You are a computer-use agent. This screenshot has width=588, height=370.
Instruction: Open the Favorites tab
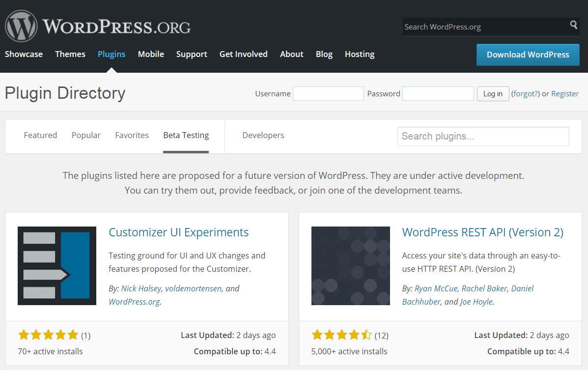pos(132,135)
